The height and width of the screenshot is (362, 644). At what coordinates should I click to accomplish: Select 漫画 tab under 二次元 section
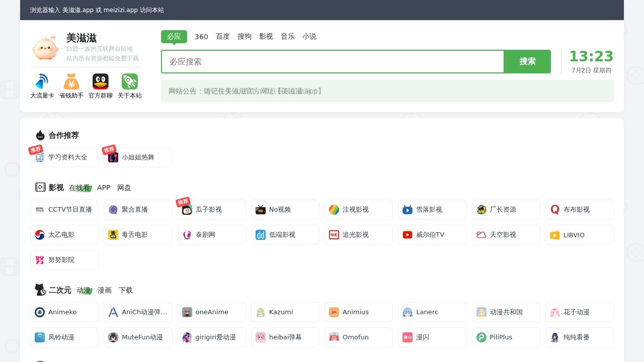[x=105, y=290]
